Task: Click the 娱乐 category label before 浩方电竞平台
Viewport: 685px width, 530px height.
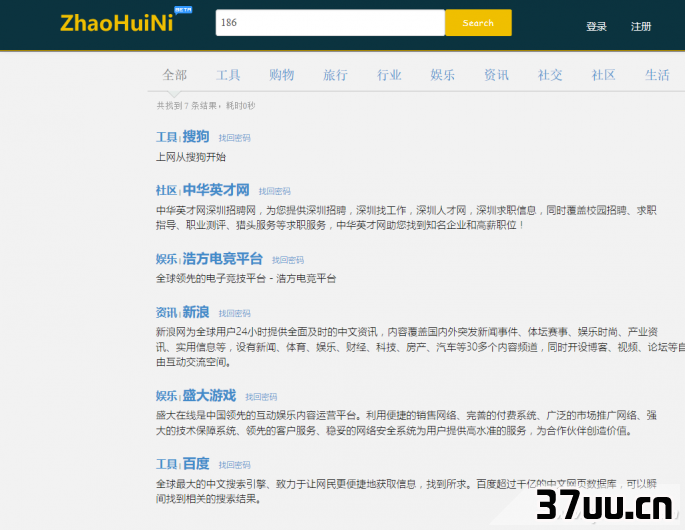Action: pos(166,260)
